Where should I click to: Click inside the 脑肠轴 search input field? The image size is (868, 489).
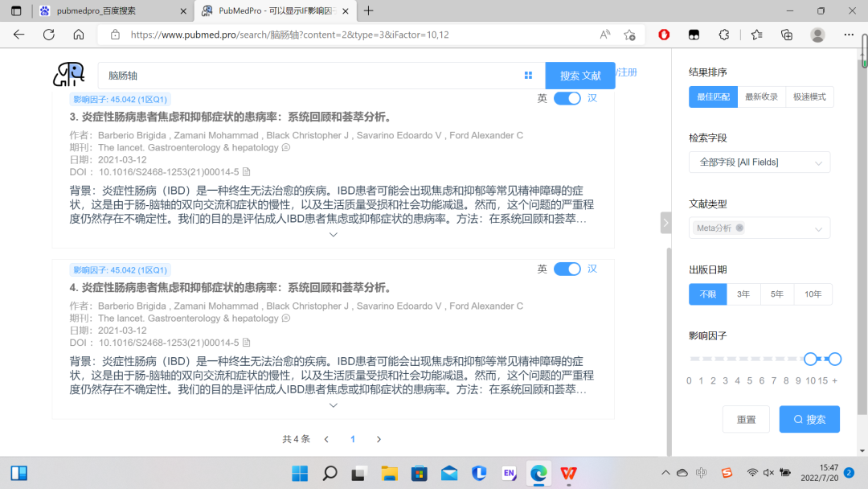(x=241, y=74)
